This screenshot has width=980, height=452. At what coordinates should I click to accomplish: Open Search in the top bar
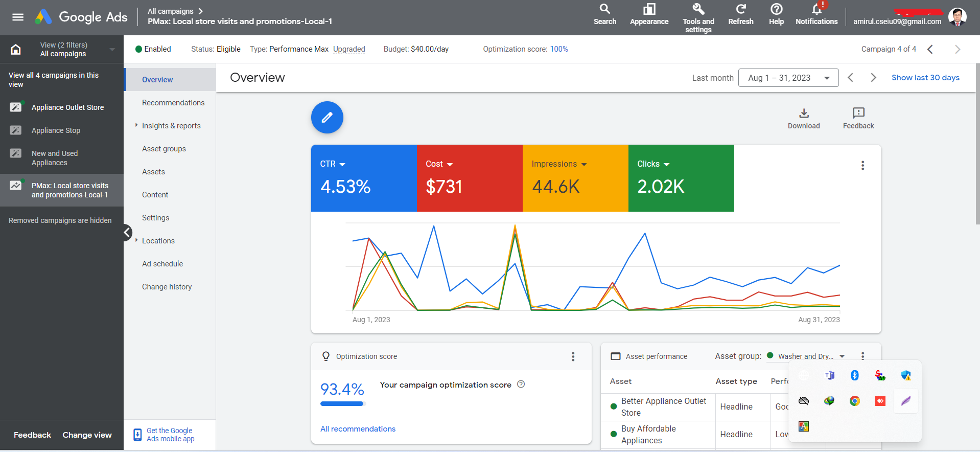(x=605, y=14)
